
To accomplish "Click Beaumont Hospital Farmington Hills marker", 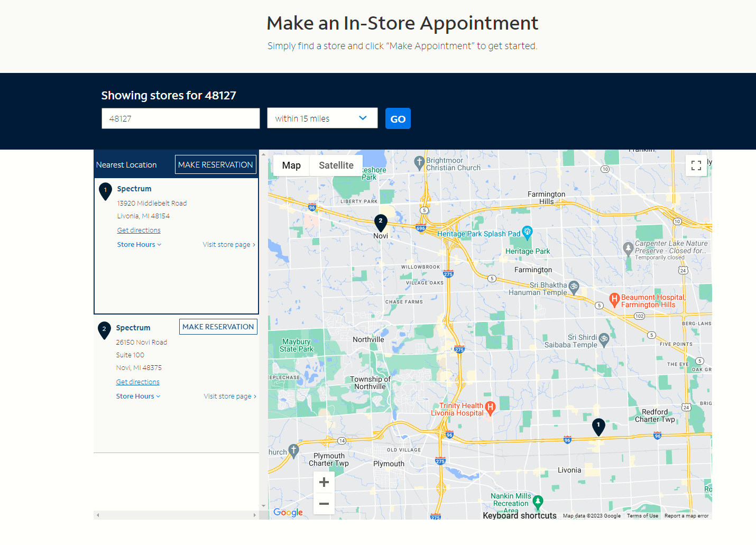I will click(614, 300).
